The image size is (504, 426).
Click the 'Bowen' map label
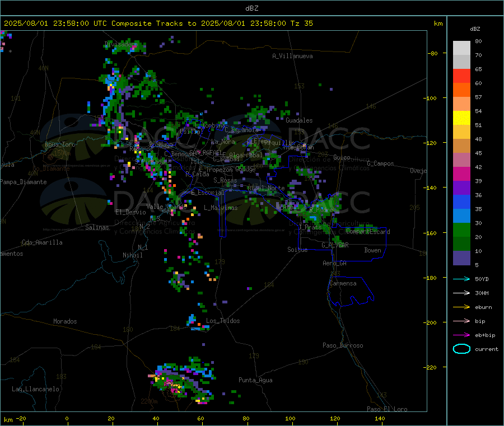click(x=373, y=250)
